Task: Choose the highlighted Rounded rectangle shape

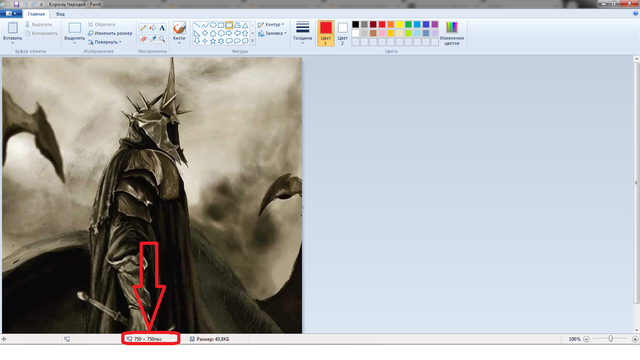Action: (229, 25)
